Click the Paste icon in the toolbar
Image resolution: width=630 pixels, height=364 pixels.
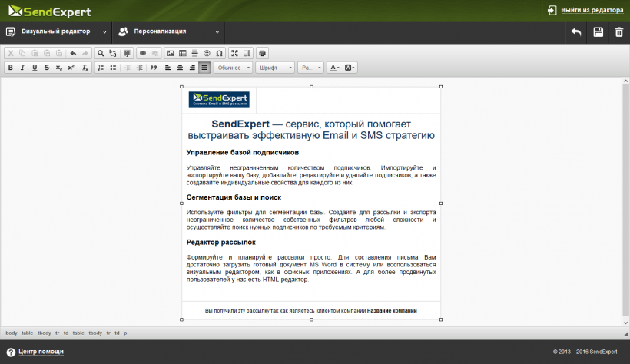(35, 53)
